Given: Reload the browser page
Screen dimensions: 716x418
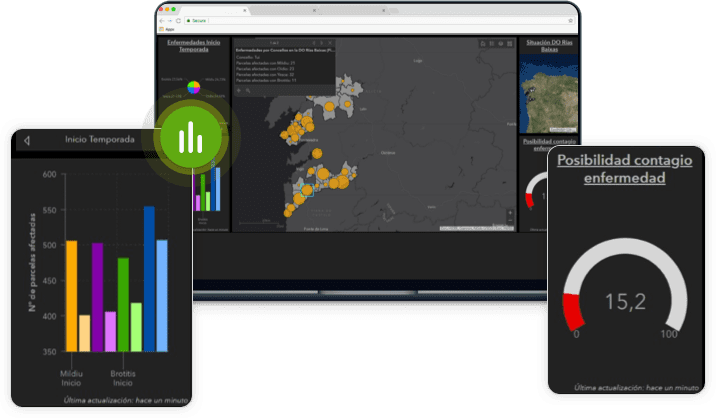Looking at the screenshot, I should coord(179,21).
